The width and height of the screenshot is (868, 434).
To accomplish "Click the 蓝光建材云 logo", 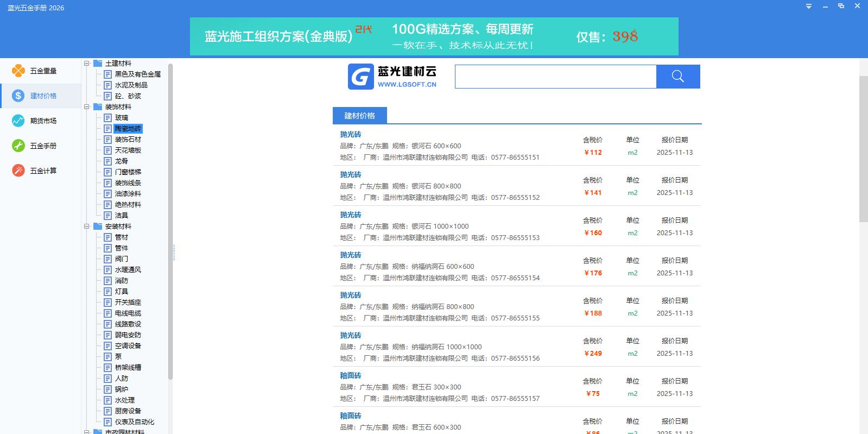I will pos(392,77).
